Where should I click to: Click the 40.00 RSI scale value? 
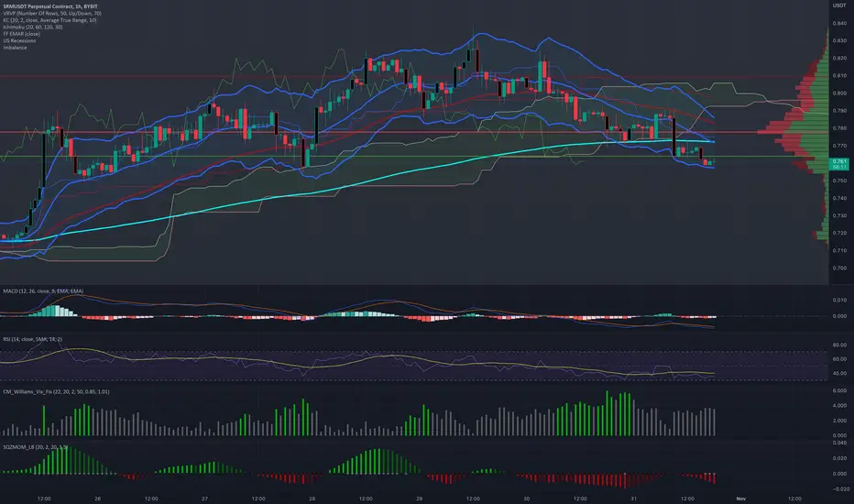[841, 374]
